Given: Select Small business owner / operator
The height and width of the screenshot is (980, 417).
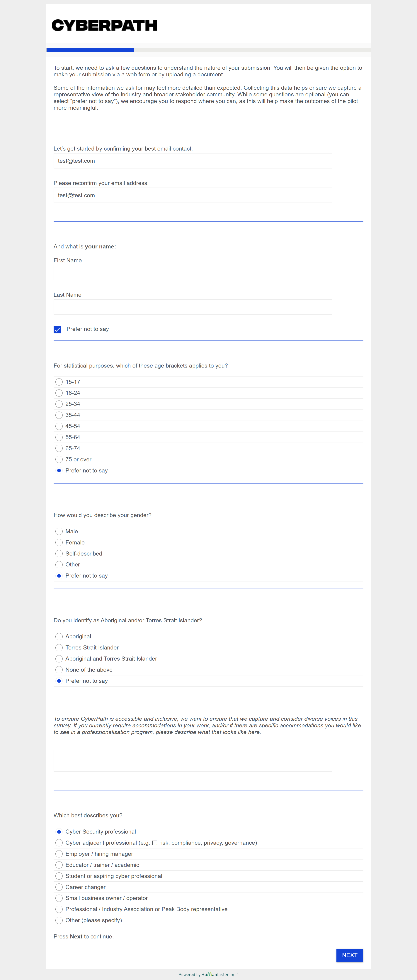Looking at the screenshot, I should 59,898.
